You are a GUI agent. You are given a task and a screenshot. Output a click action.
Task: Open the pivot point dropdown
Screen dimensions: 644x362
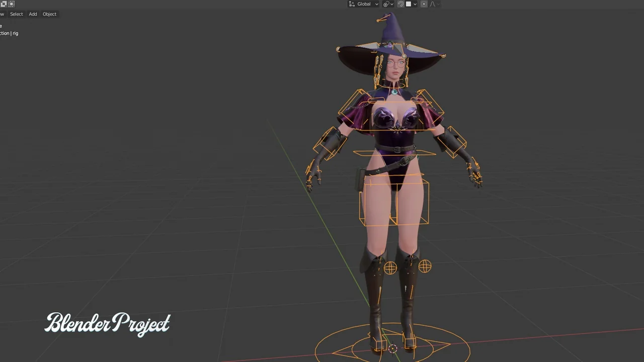[388, 4]
